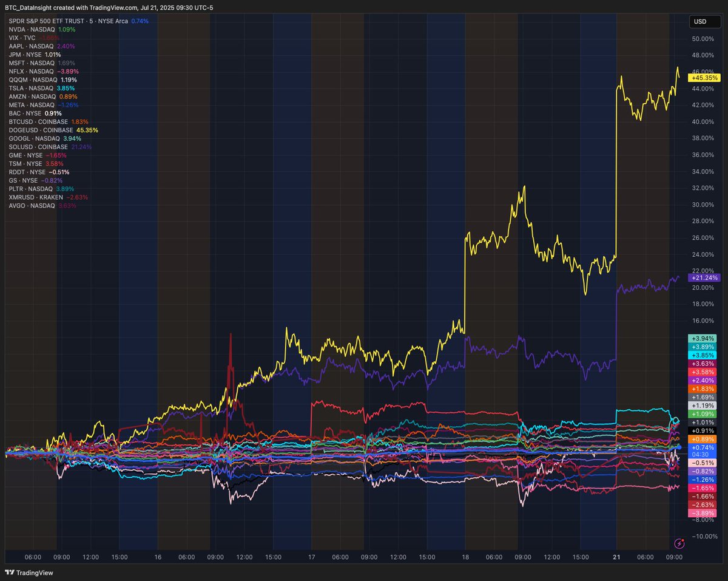
Task: Select the AVGO · NASDAQ legend row
Action: pos(42,206)
